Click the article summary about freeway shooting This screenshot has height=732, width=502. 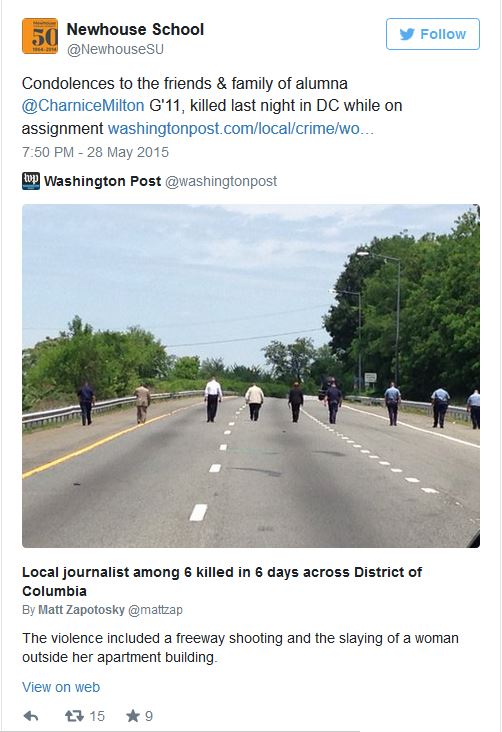tap(240, 648)
